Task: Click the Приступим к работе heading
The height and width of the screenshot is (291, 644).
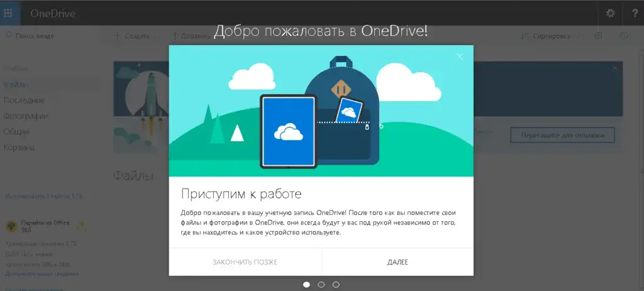Action: 241,194
